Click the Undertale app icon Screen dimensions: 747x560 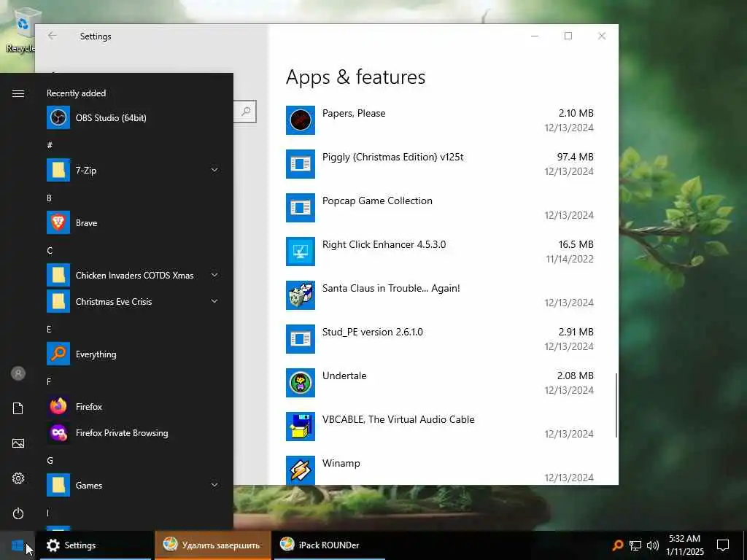(x=300, y=383)
